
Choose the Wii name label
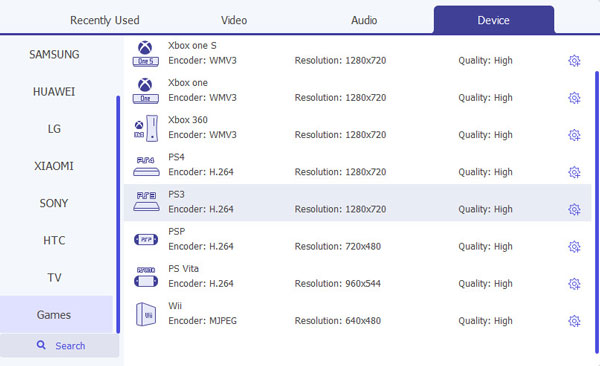coord(175,306)
